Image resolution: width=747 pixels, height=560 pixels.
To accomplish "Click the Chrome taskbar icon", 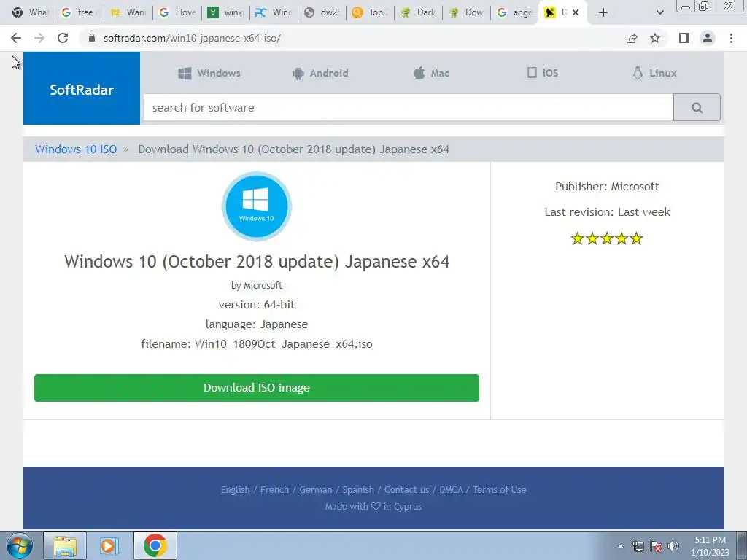I will (155, 545).
